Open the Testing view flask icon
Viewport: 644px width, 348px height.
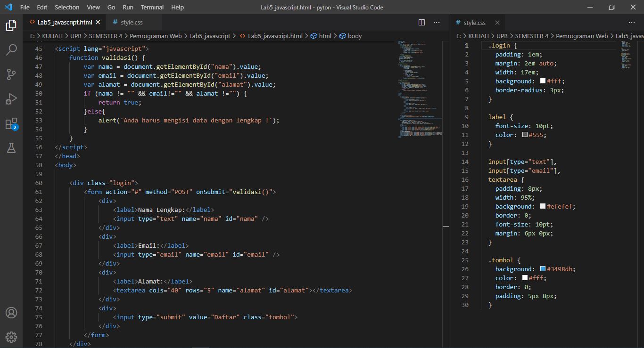(x=11, y=148)
